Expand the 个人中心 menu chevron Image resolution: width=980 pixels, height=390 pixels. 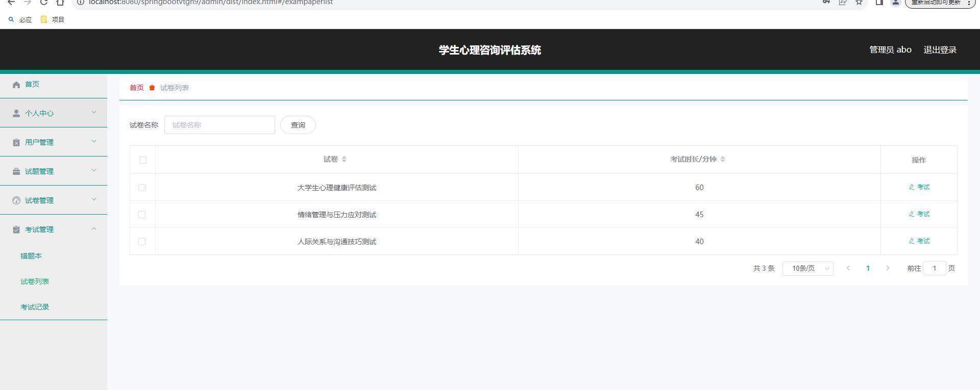(94, 112)
